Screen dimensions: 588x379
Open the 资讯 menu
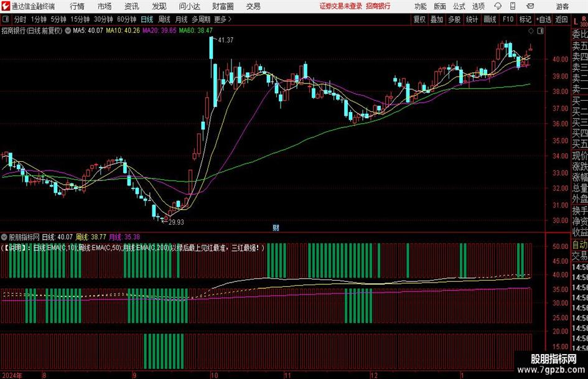[132, 6]
